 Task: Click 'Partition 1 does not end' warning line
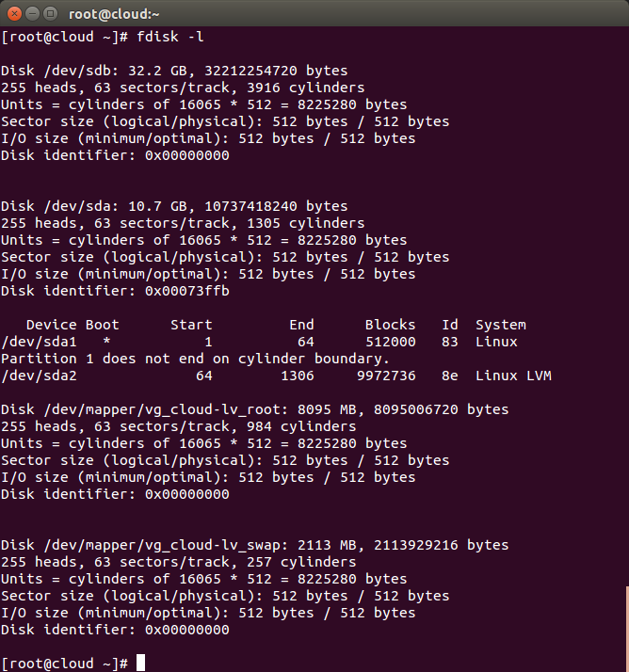195,359
